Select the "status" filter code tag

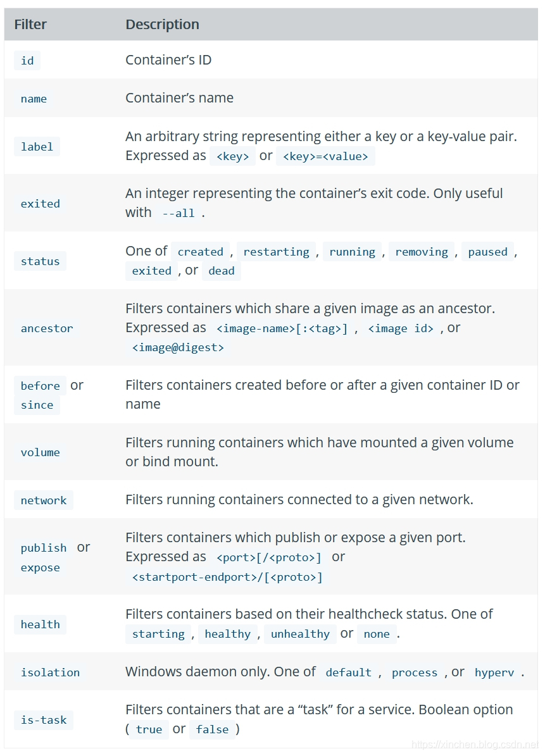(40, 261)
